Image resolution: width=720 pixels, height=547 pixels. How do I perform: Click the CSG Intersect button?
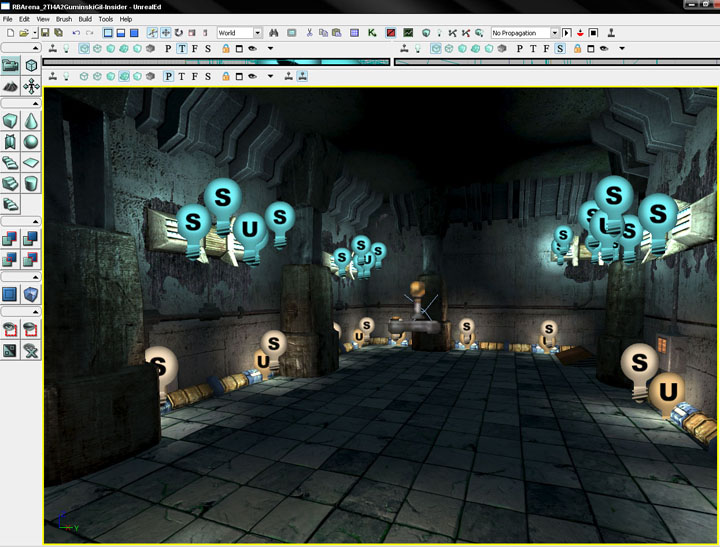[10, 259]
